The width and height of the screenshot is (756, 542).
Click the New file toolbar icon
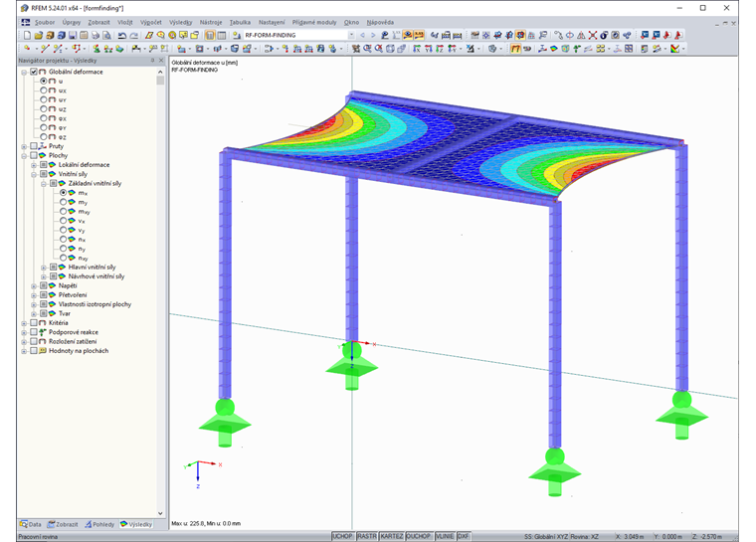point(27,35)
